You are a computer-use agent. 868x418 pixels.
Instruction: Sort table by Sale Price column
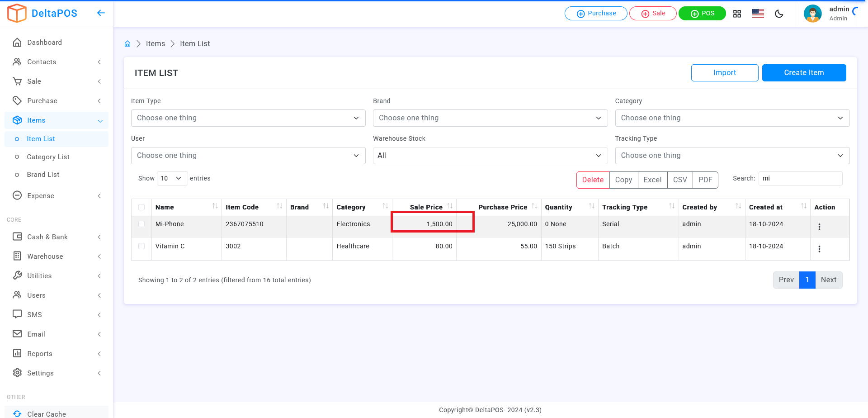point(426,207)
